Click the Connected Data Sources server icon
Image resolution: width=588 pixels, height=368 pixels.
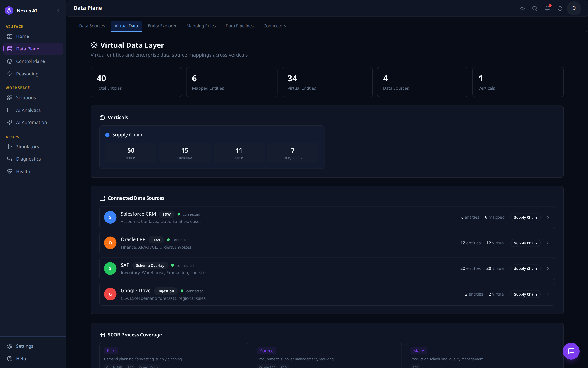(x=102, y=198)
